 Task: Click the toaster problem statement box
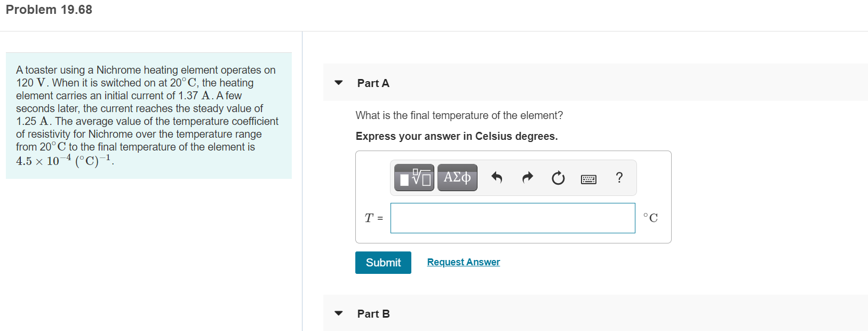point(148,115)
